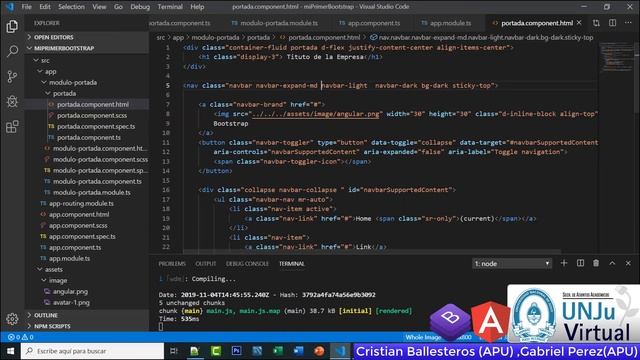The height and width of the screenshot is (360, 640).
Task: Open Excel from the taskbar
Action: 278,351
